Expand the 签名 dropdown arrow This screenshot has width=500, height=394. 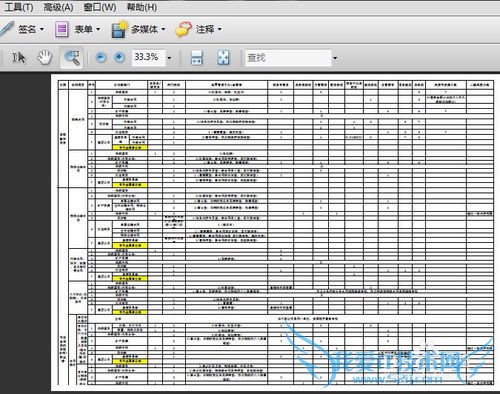(x=42, y=29)
